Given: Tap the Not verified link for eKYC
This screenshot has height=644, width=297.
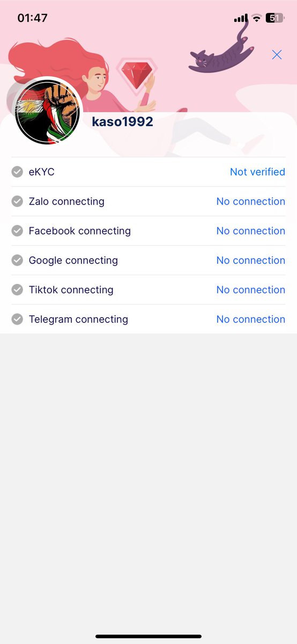Looking at the screenshot, I should (x=257, y=172).
